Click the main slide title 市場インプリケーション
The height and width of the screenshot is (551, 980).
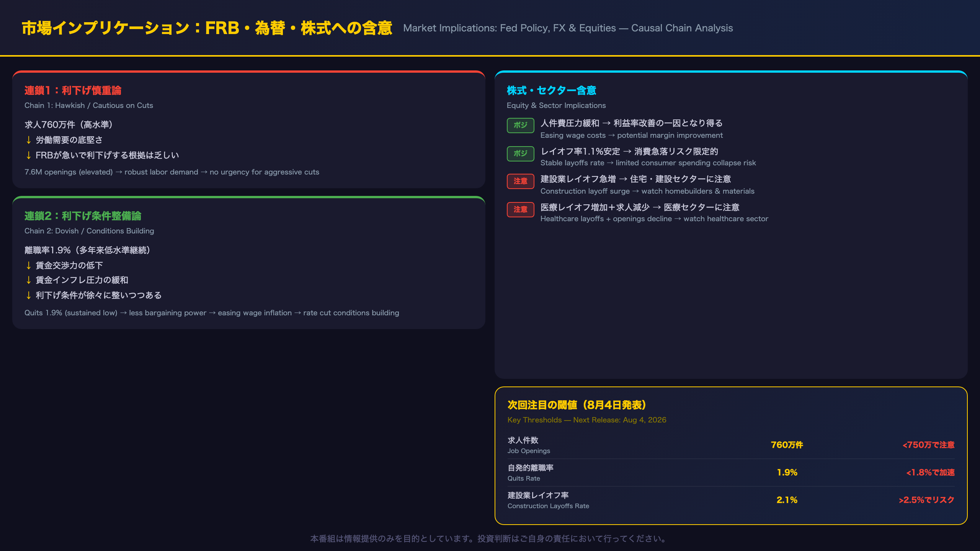207,28
